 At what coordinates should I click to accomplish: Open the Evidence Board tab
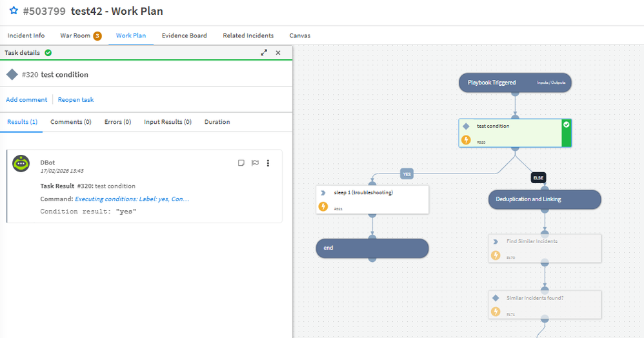pyautogui.click(x=184, y=35)
